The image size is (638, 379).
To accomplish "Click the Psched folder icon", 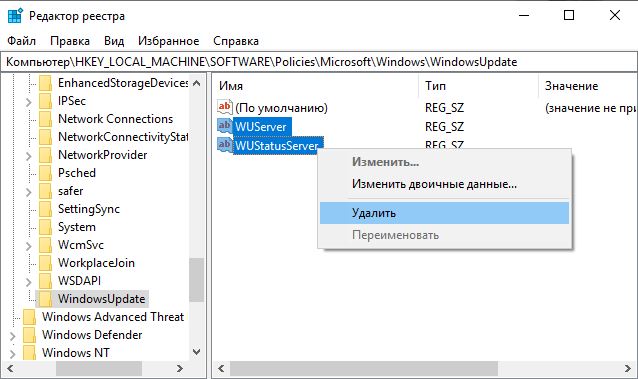I will [x=46, y=173].
